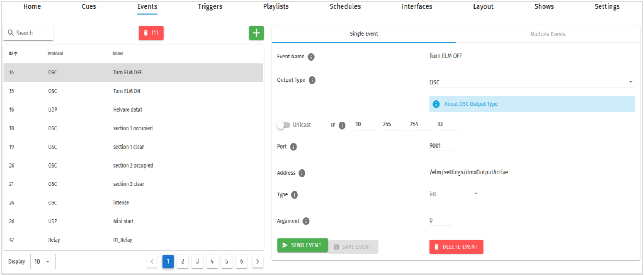Viewport: 644px width, 275px height.
Task: Click the SAVE EVENT button
Action: [x=353, y=247]
